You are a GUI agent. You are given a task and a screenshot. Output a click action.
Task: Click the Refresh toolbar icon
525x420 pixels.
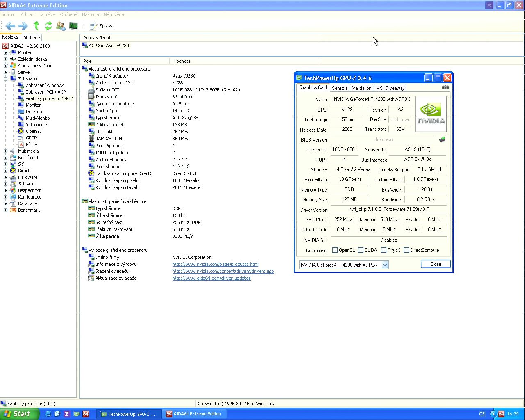tap(48, 26)
